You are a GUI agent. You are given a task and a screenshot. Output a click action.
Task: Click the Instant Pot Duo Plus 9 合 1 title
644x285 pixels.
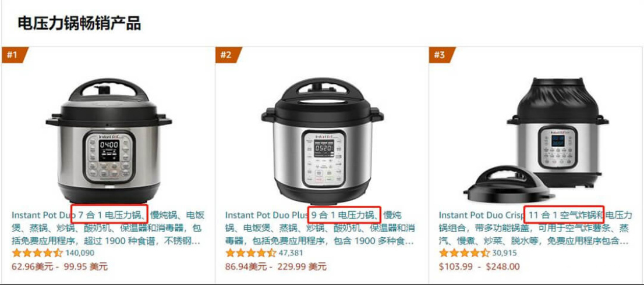[x=320, y=229]
